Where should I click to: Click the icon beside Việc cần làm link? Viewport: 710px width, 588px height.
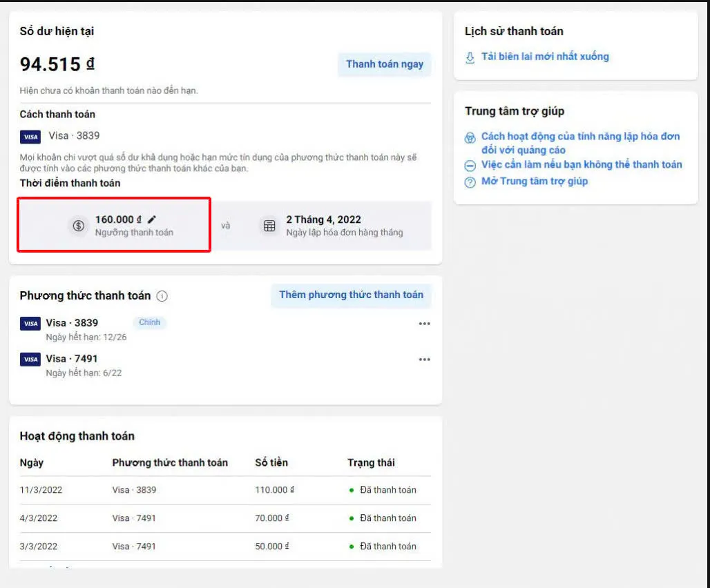470,166
